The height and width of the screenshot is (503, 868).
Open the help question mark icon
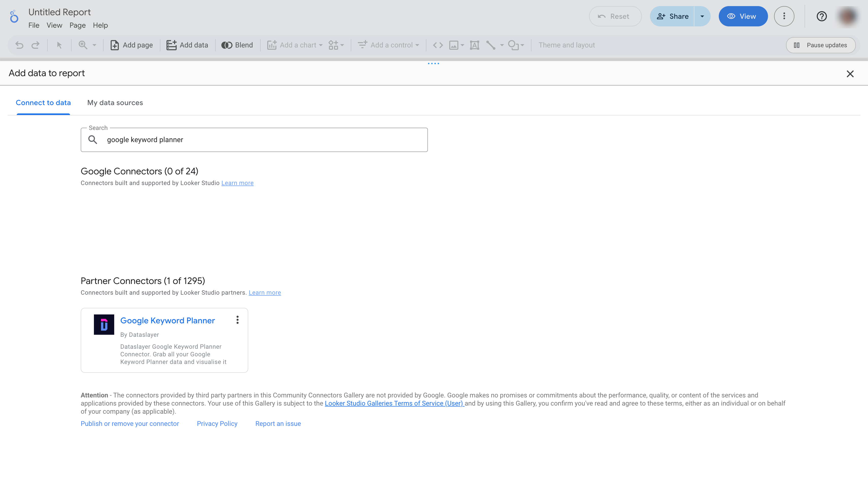pos(822,16)
